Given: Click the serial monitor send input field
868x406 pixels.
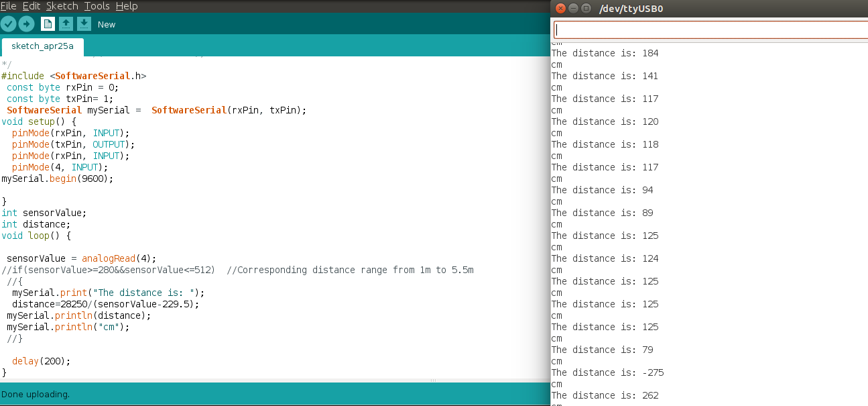Looking at the screenshot, I should point(710,30).
